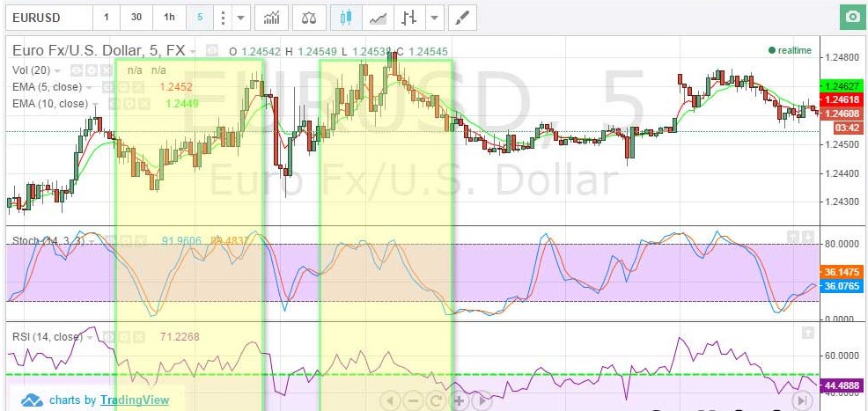Screen dimensions: 868x411
Task: Click the compare symbols scales icon
Action: click(x=309, y=18)
